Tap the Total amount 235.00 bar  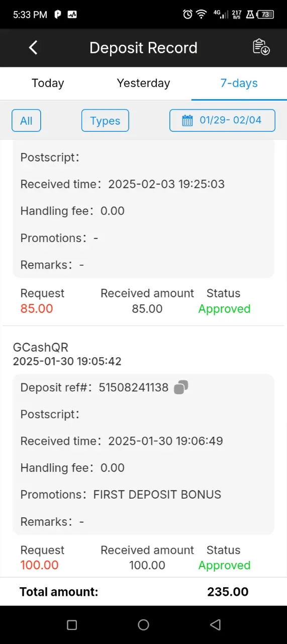click(x=143, y=592)
